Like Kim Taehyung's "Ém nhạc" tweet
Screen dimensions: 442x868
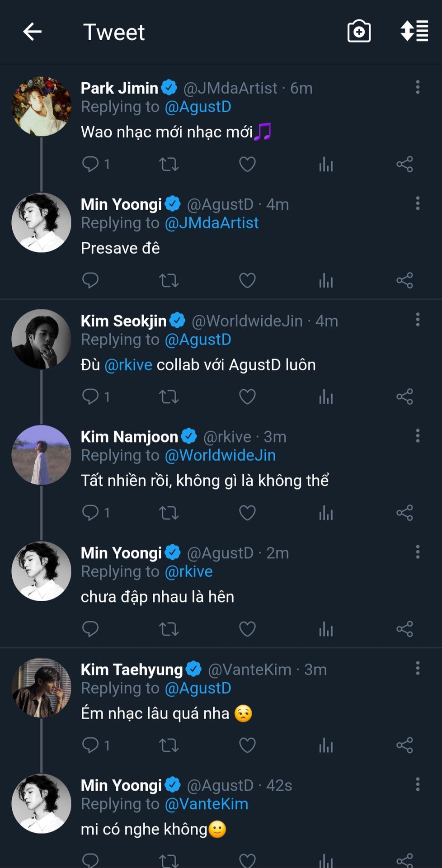point(247,745)
